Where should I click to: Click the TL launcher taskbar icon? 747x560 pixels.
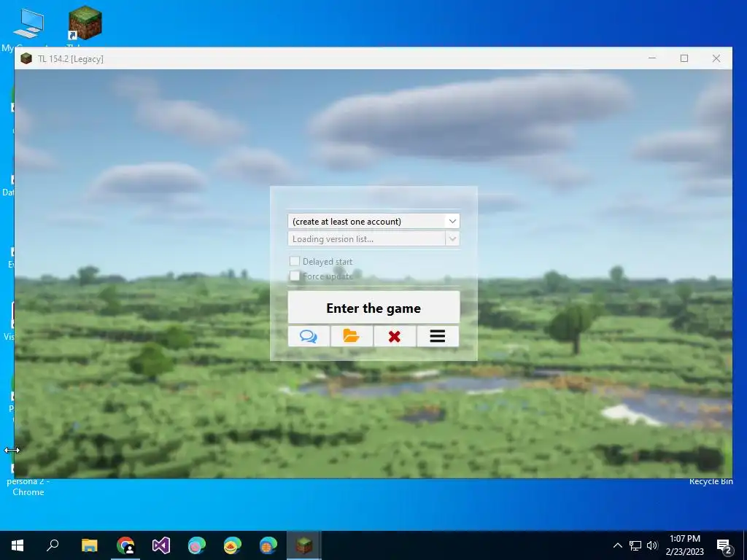[304, 545]
